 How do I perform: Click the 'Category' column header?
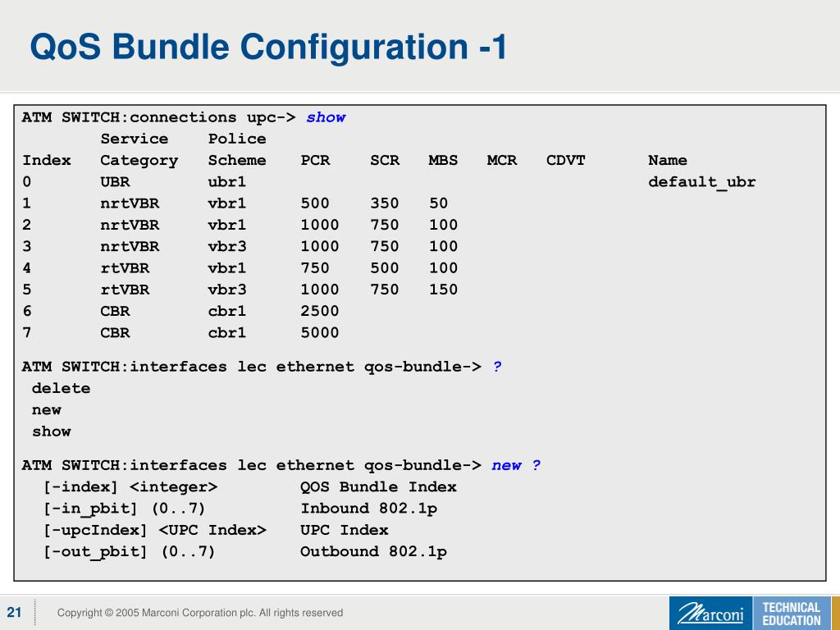coord(139,161)
